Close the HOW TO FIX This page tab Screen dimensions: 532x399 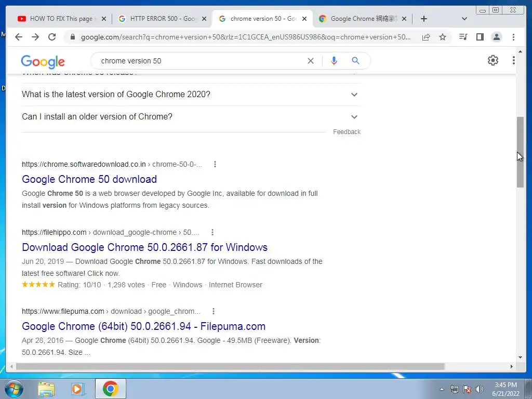click(x=104, y=19)
